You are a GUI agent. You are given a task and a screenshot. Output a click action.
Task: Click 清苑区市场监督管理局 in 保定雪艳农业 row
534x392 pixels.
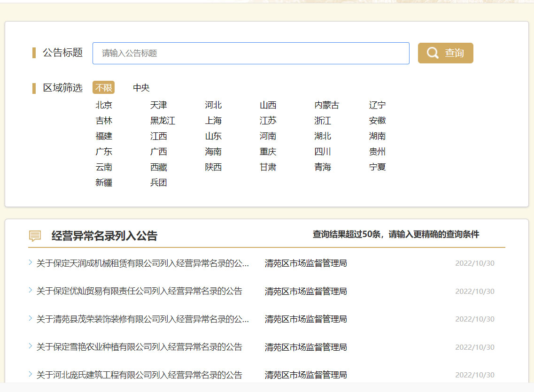pyautogui.click(x=306, y=347)
